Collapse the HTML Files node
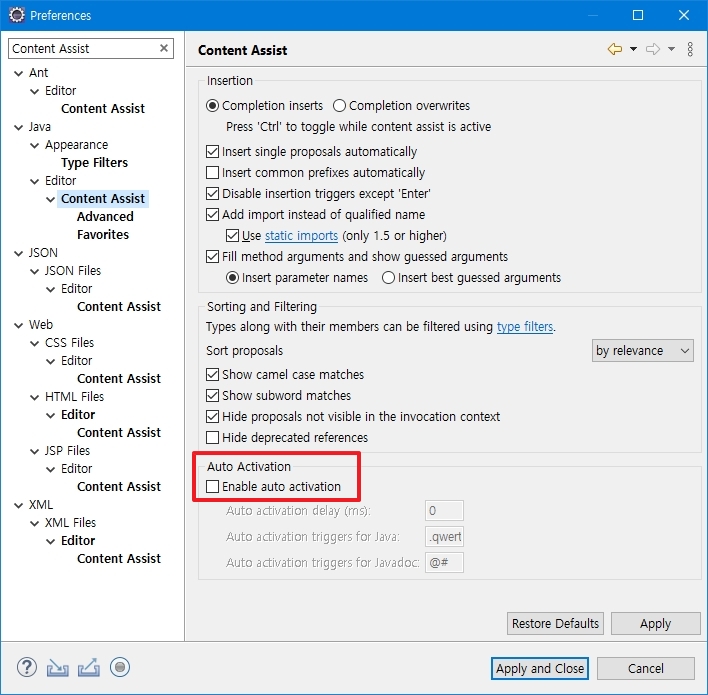708x695 pixels. pos(35,397)
